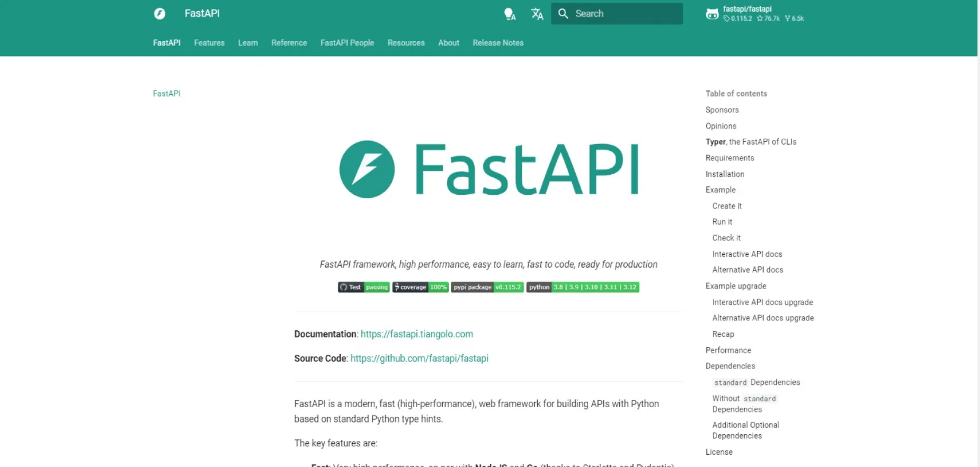Open the fastapi/fastapi GitHub repository link
980x467 pixels.
tap(755, 13)
